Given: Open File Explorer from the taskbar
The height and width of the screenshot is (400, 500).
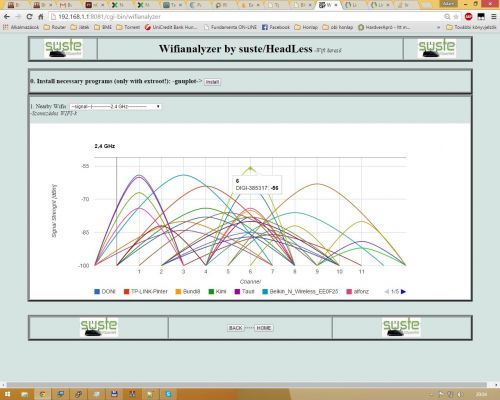Looking at the screenshot, I should [x=25, y=394].
